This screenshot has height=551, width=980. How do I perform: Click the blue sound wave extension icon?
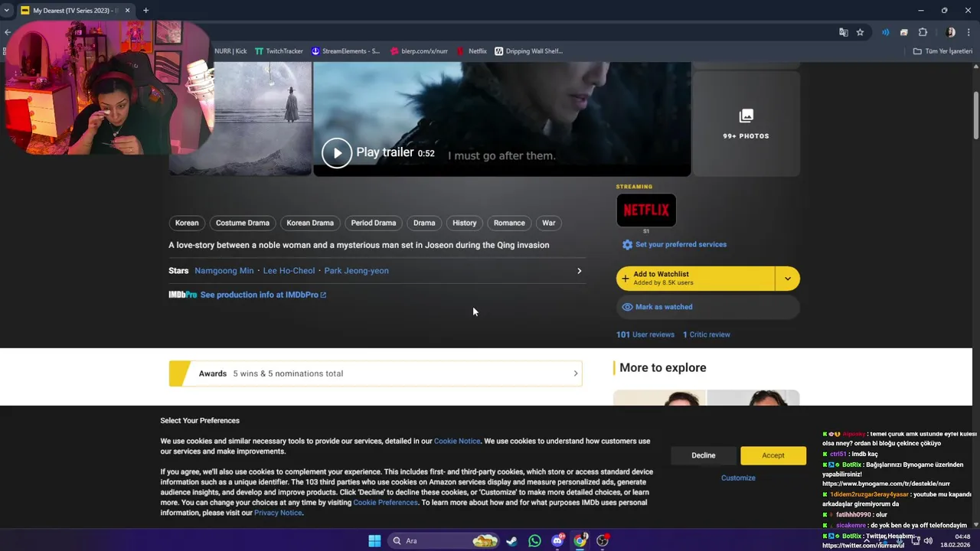click(885, 32)
